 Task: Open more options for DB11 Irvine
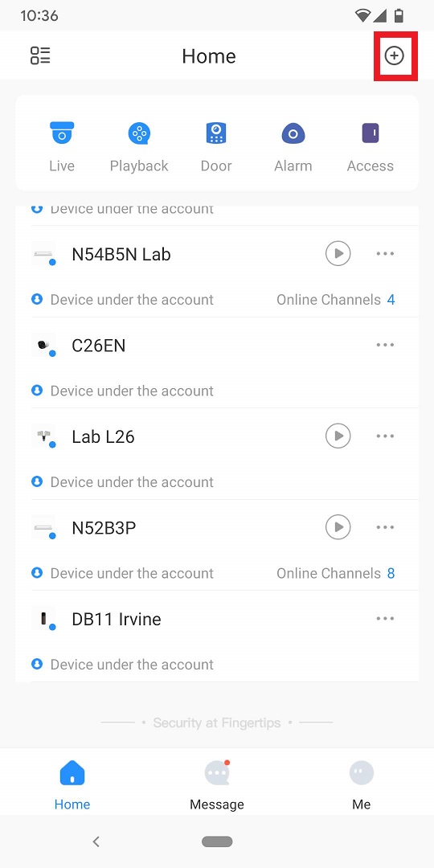pyautogui.click(x=385, y=618)
